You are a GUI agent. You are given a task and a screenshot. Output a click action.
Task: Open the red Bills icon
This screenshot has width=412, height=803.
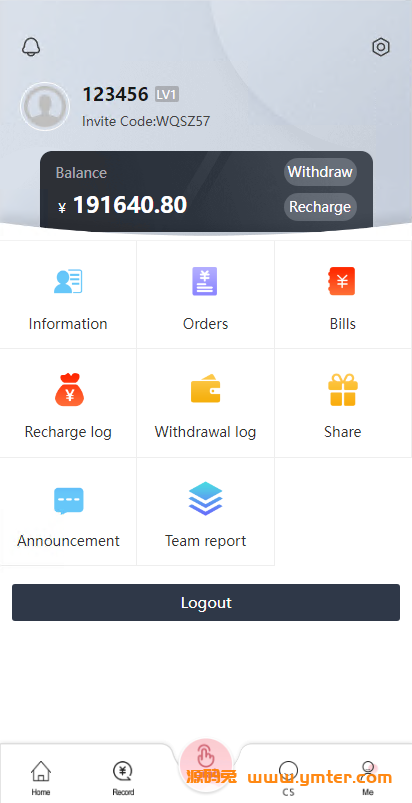[342, 281]
